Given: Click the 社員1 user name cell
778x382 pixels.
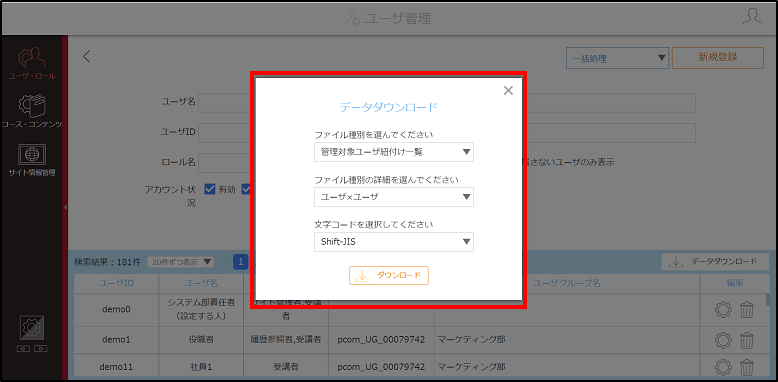Looking at the screenshot, I should [201, 367].
